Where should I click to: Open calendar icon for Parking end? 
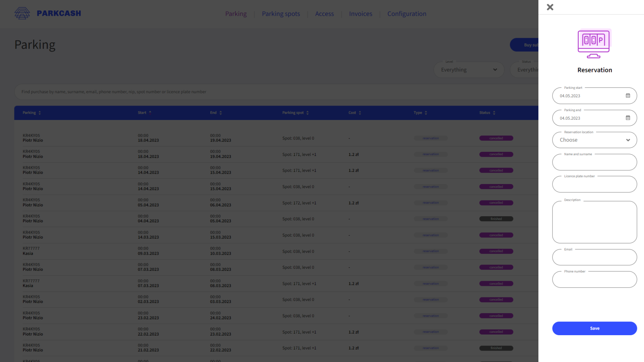point(628,118)
